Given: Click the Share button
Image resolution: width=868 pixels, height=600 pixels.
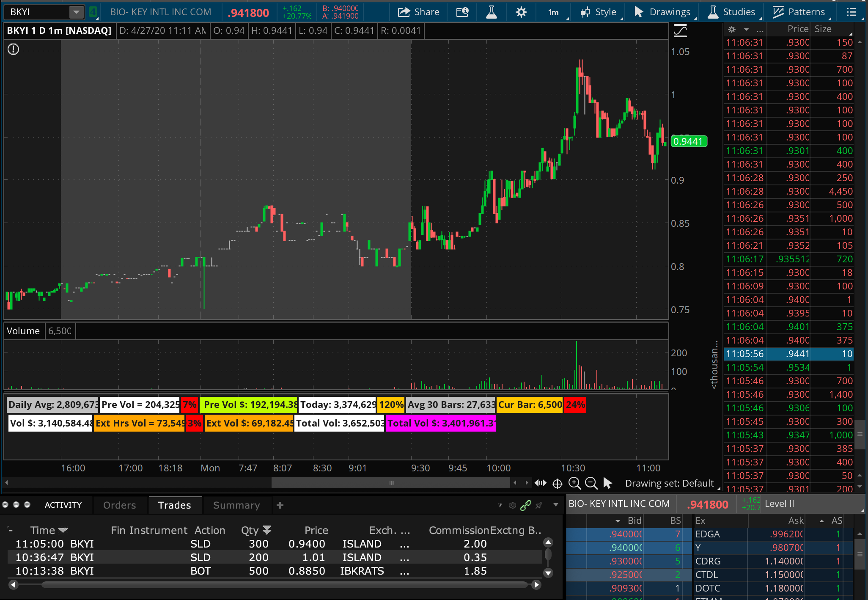Looking at the screenshot, I should 418,12.
